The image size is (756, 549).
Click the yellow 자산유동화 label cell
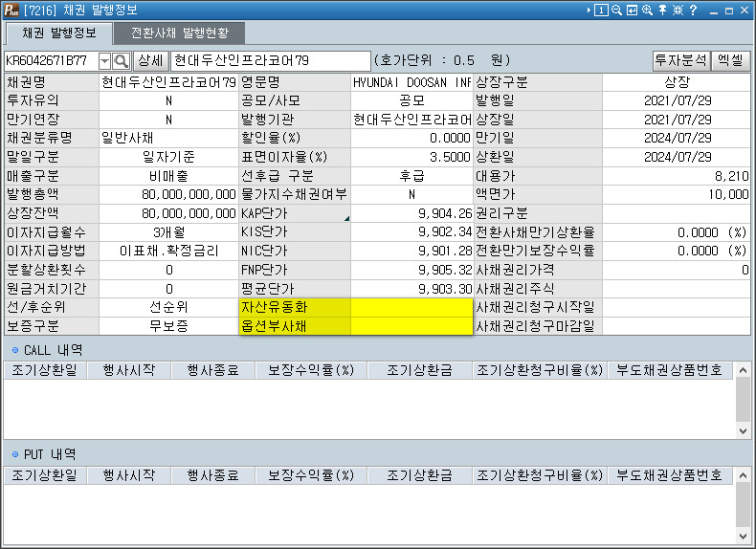[295, 308]
